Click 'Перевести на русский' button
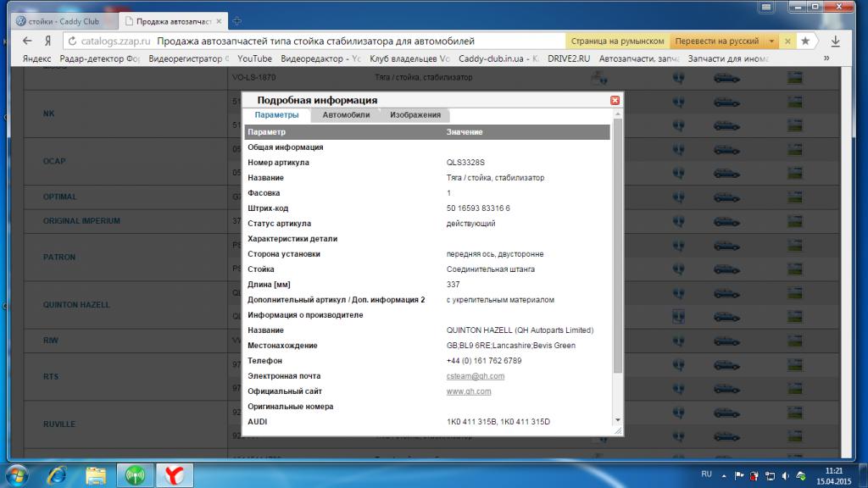The height and width of the screenshot is (488, 868). [716, 41]
